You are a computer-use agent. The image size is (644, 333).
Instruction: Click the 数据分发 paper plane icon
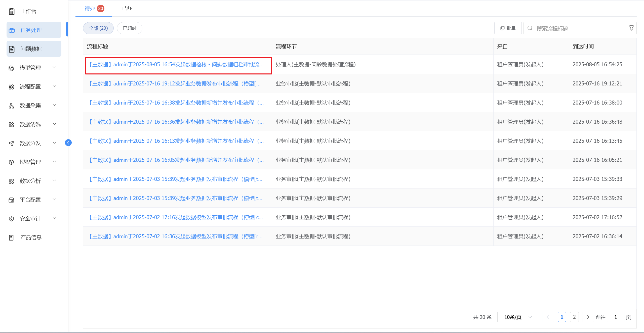pos(11,143)
